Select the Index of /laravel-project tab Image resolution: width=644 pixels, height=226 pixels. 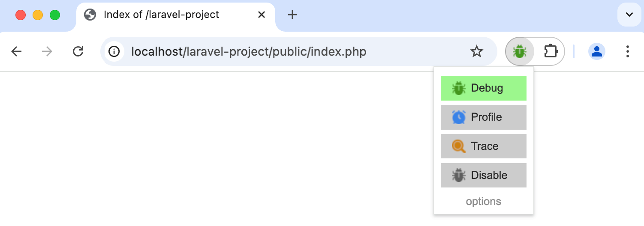(x=161, y=15)
